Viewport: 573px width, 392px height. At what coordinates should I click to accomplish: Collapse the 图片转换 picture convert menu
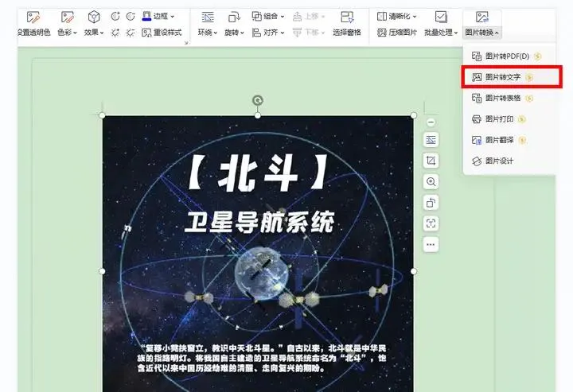[481, 23]
